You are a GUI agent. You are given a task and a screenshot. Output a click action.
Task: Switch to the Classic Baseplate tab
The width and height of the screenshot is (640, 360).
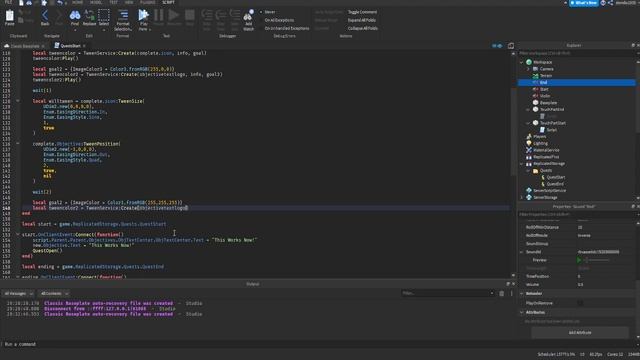[24, 46]
